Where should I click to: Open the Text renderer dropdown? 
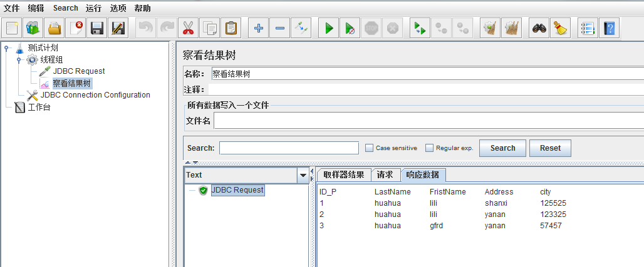coord(303,175)
